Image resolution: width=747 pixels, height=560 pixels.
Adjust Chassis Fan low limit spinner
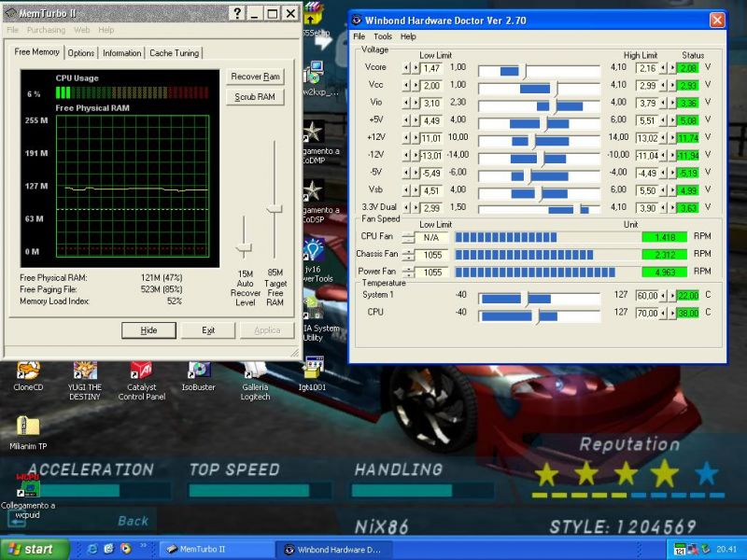(x=408, y=255)
